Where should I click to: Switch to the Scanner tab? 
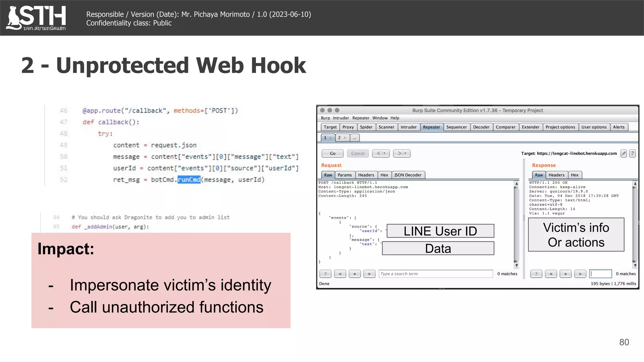(386, 127)
